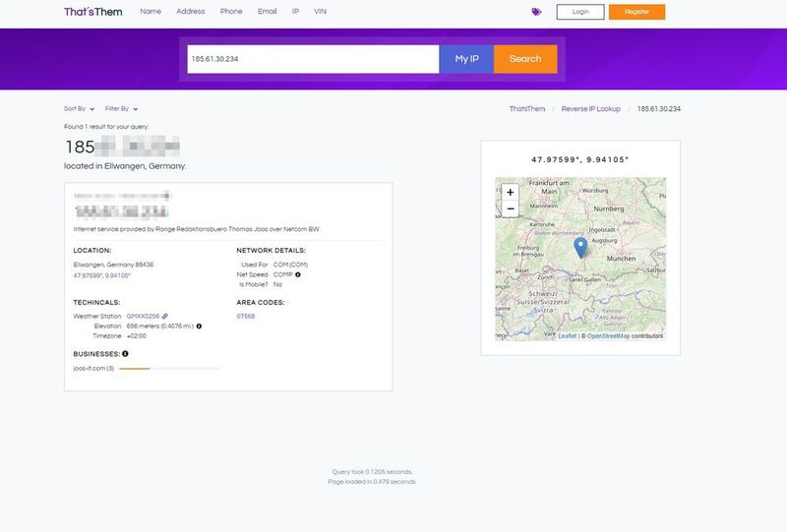Click the IP address search field
This screenshot has height=532, width=787.
tap(312, 59)
